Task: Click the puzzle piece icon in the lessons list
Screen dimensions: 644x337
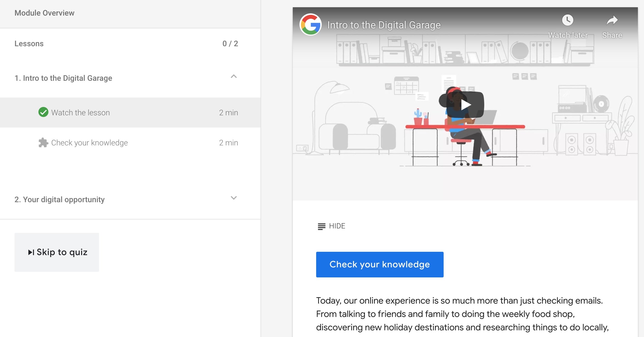Action: [x=43, y=143]
